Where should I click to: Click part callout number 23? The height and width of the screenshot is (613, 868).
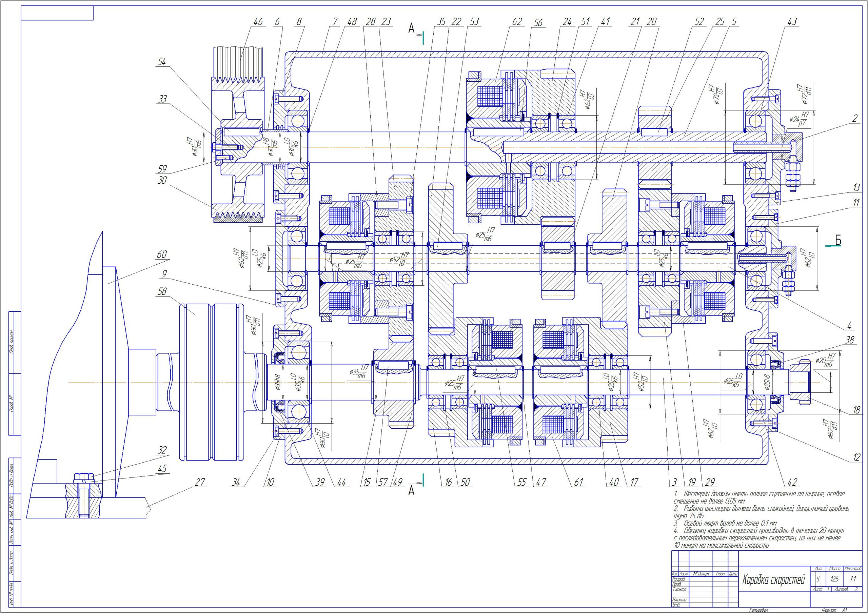click(x=386, y=22)
